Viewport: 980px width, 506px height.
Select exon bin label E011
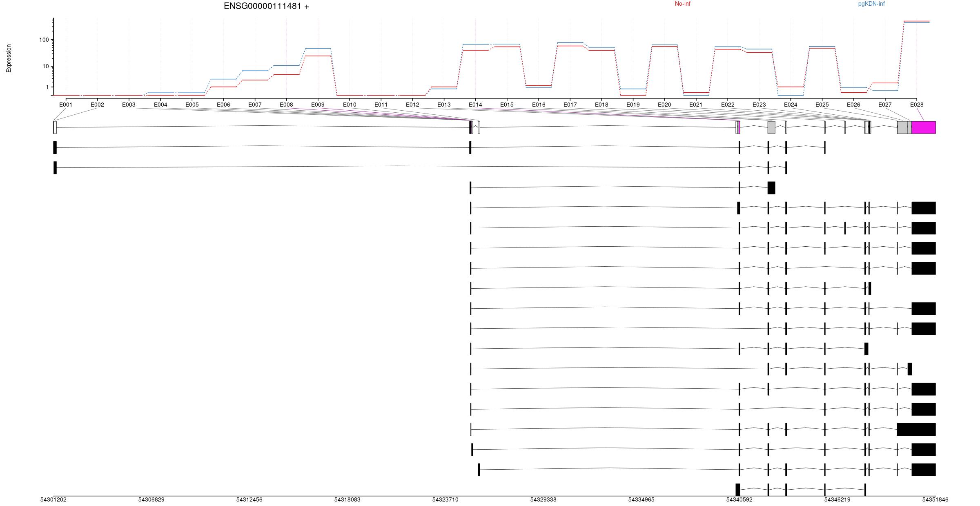coord(381,105)
